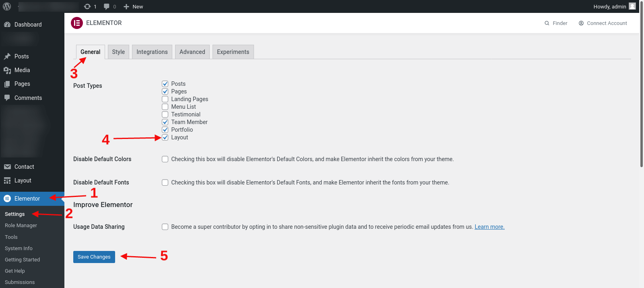The height and width of the screenshot is (288, 644).
Task: Click the Elementor logo in the header
Action: [77, 23]
